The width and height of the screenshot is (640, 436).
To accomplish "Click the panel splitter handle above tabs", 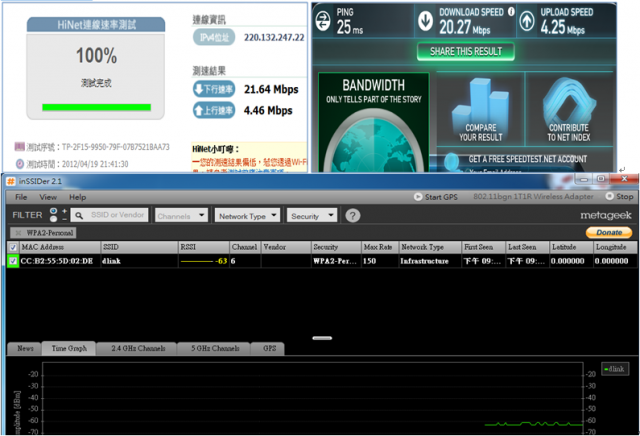I will [x=322, y=338].
